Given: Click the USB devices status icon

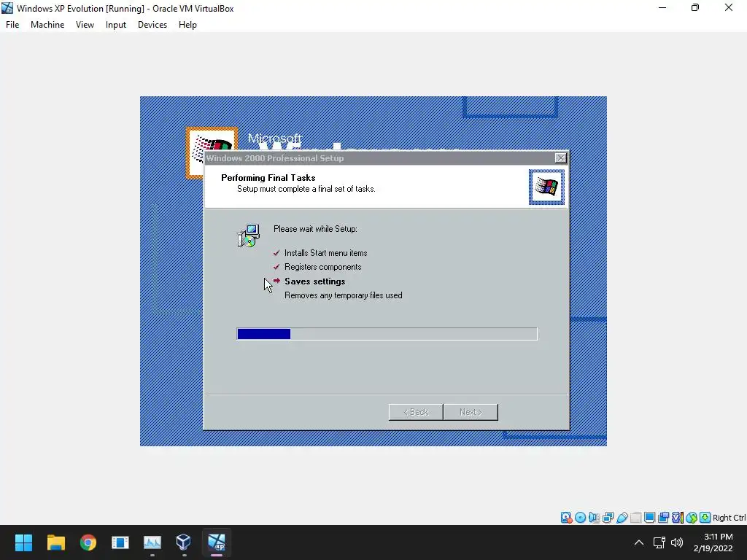Looking at the screenshot, I should (622, 518).
